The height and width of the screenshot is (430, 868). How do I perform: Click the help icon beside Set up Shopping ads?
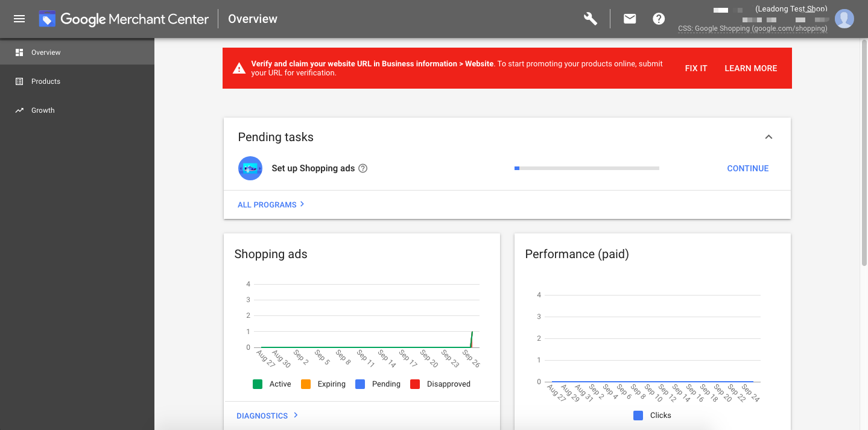[x=363, y=168]
